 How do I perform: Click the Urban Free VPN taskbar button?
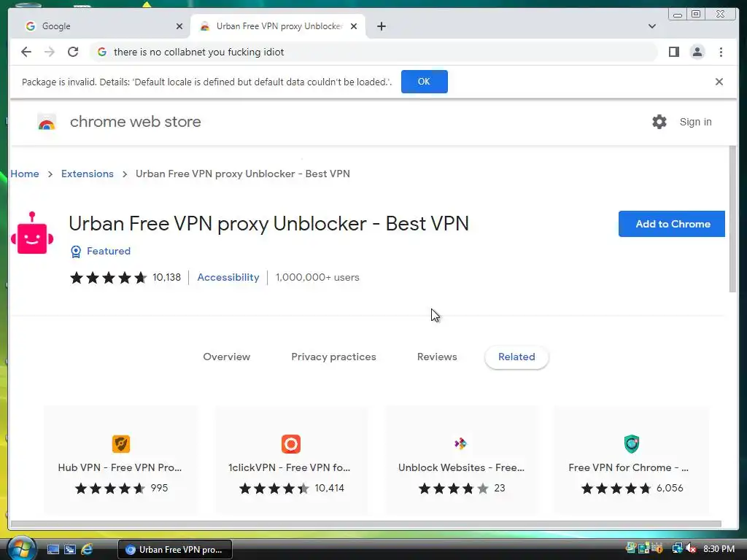click(x=175, y=550)
